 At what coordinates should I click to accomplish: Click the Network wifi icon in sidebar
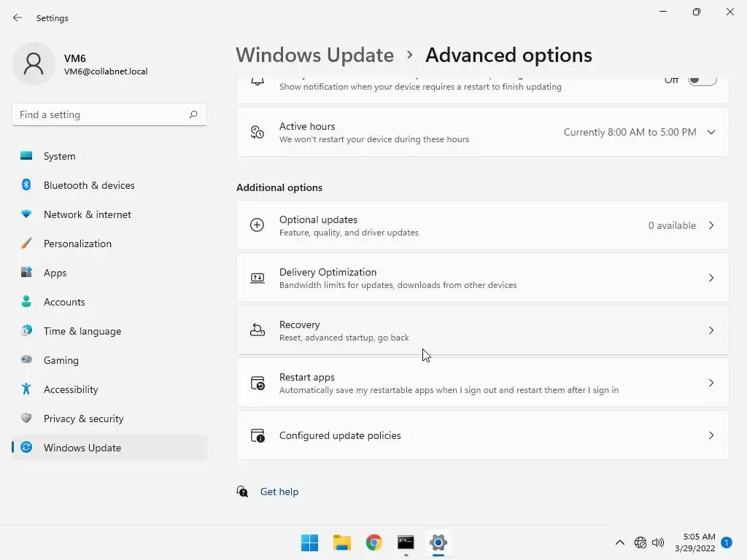pyautogui.click(x=26, y=214)
